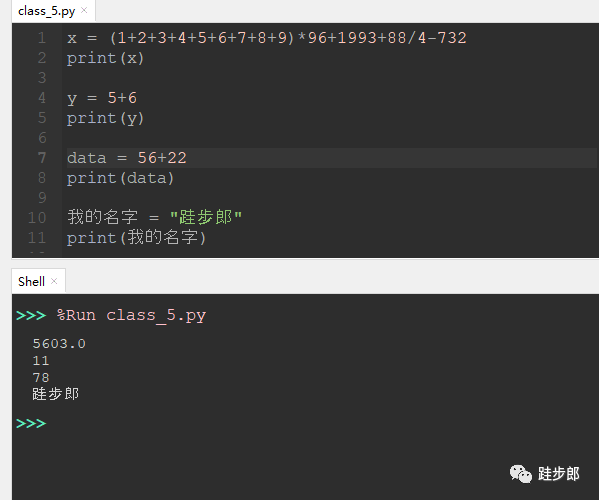Click the 跬步郎 watermark text

559,474
